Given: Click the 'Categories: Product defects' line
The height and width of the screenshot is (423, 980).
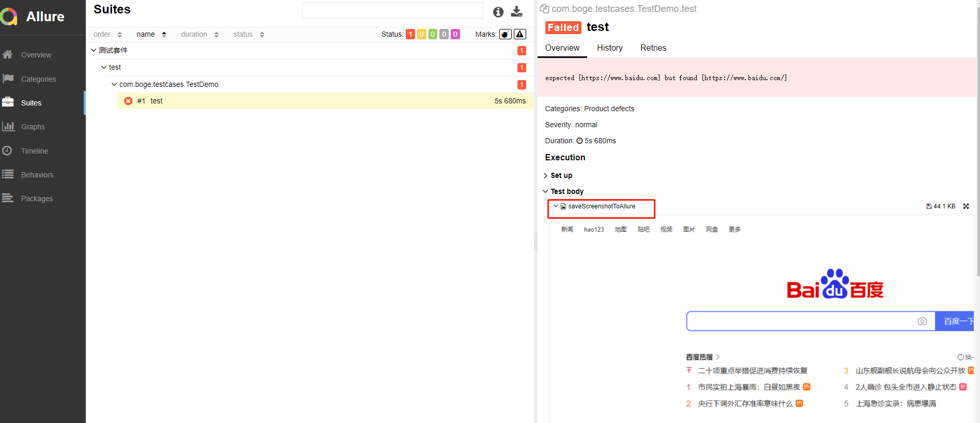Looking at the screenshot, I should pyautogui.click(x=589, y=109).
